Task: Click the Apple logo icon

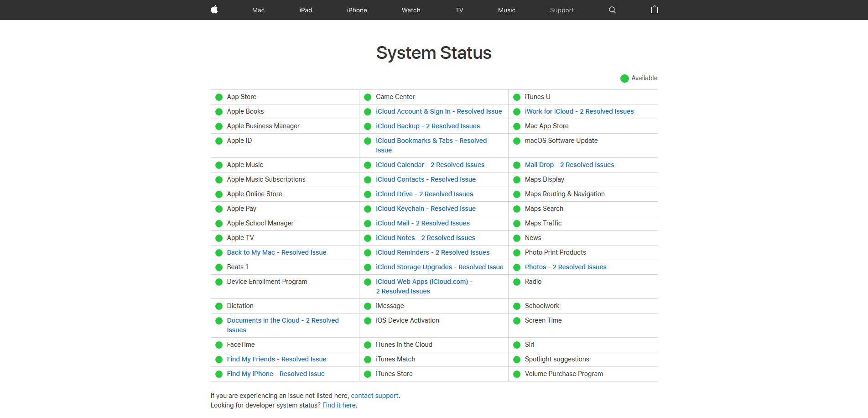Action: tap(214, 10)
